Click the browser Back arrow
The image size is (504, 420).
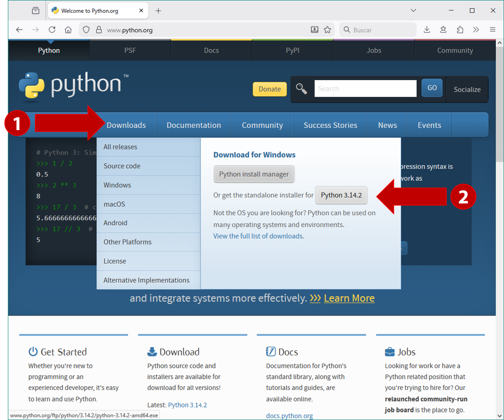pos(19,30)
